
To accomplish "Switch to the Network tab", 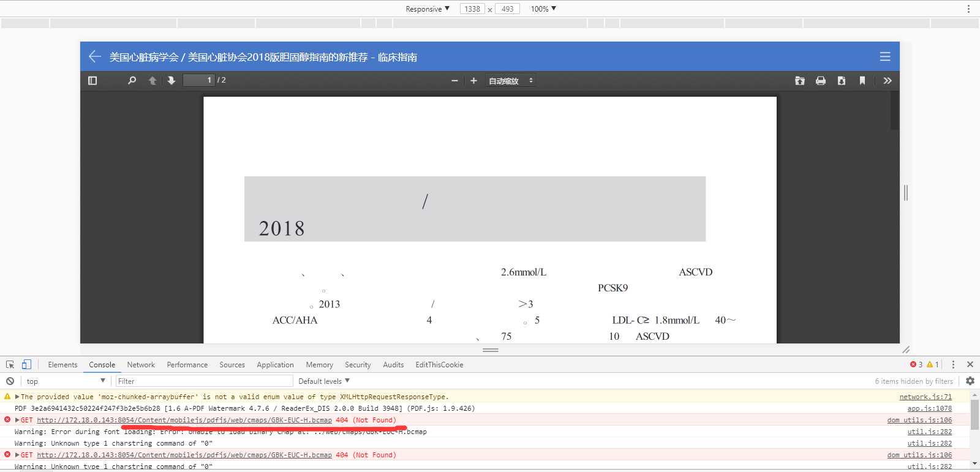I will click(141, 365).
